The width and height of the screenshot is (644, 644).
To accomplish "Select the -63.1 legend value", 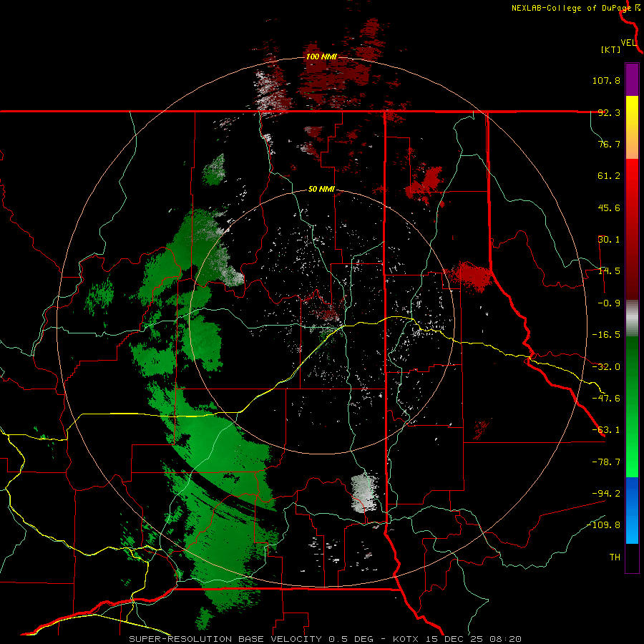I will (606, 430).
